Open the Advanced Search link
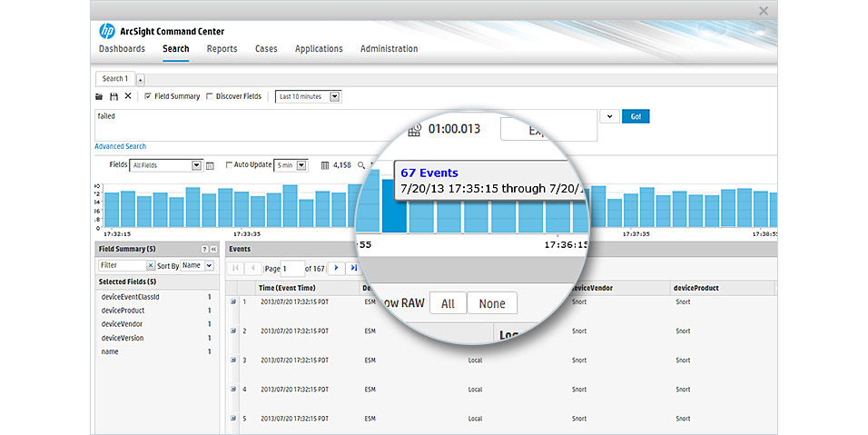This screenshot has height=435, width=868. [x=120, y=146]
